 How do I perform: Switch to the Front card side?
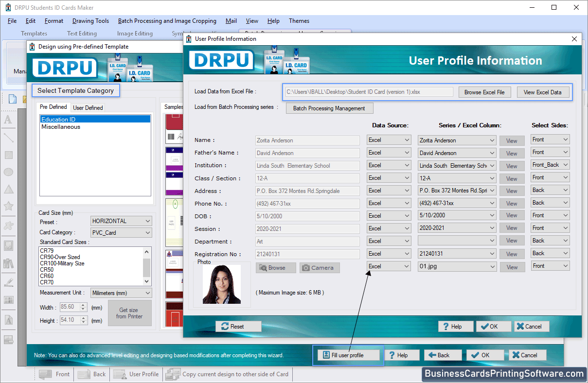(54, 374)
